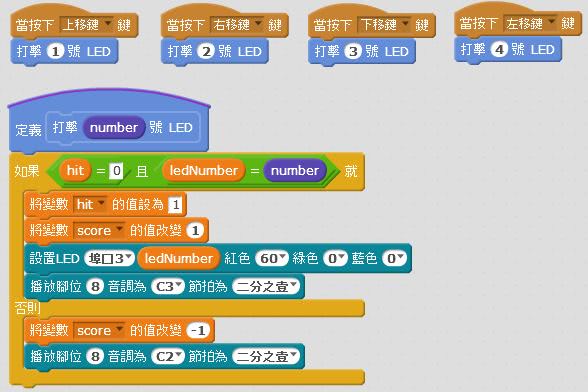Click the 否則 else section label
The height and width of the screenshot is (392, 588).
(x=27, y=308)
